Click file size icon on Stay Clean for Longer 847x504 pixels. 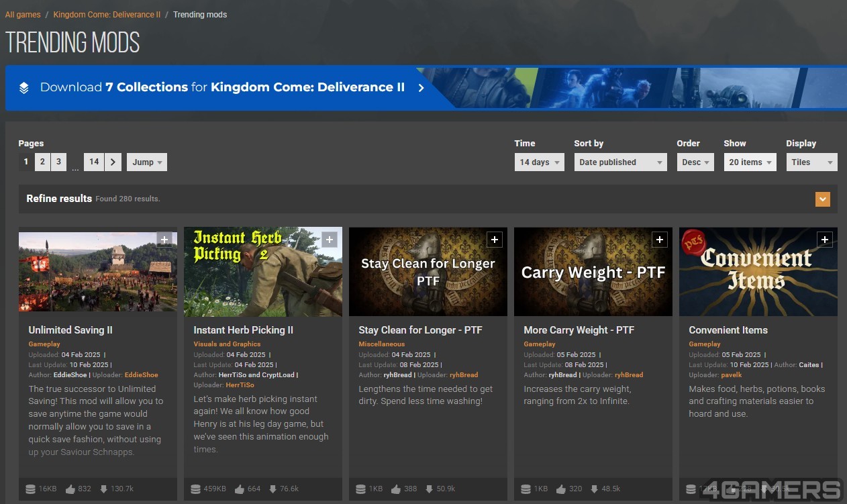tap(360, 489)
